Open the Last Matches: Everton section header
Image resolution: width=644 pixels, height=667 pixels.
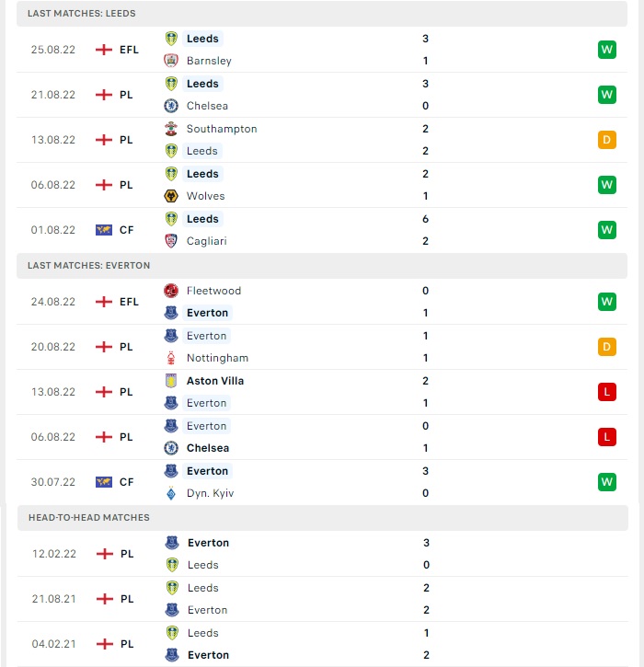point(322,266)
